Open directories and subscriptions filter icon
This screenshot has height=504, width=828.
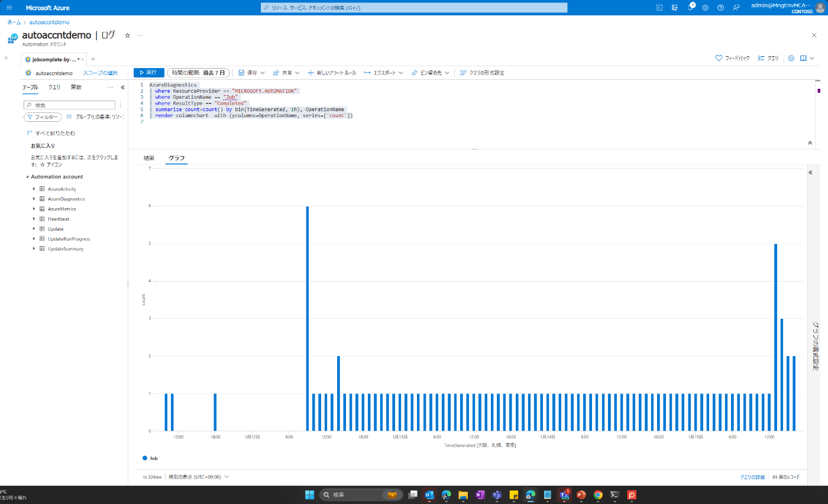[x=675, y=8]
